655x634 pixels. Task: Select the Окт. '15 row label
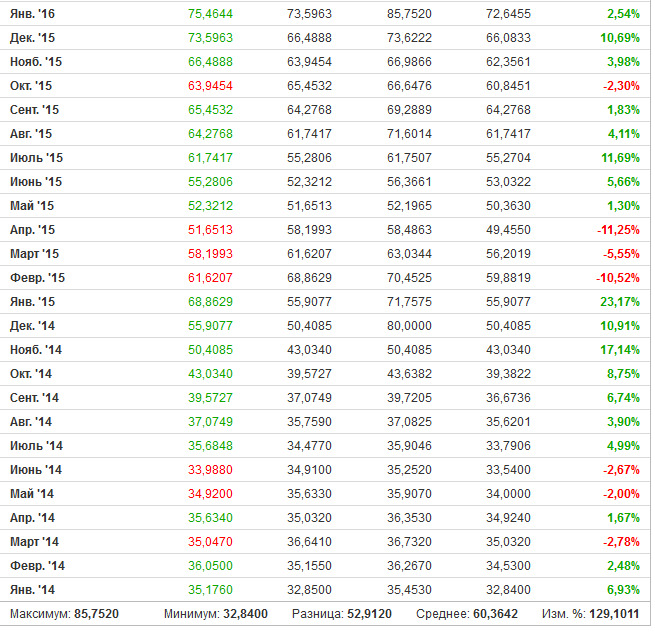pyautogui.click(x=31, y=86)
